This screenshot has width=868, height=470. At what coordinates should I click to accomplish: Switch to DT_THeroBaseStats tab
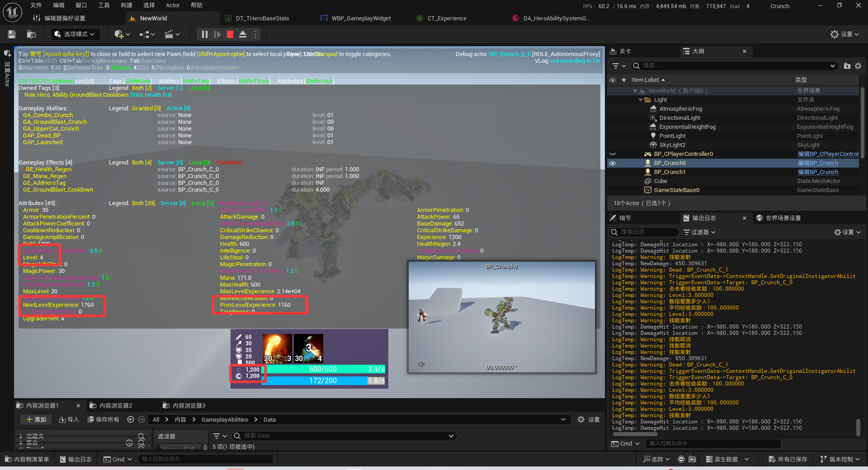[x=262, y=19]
